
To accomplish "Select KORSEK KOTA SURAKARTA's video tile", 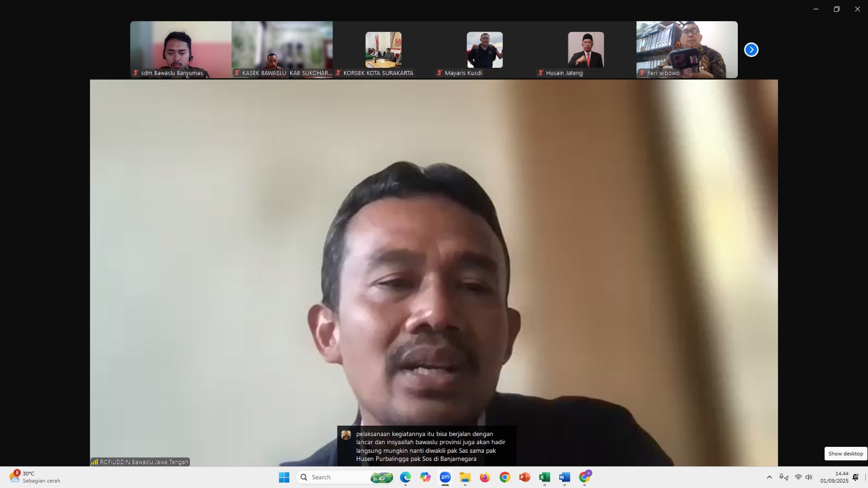I will pyautogui.click(x=383, y=49).
